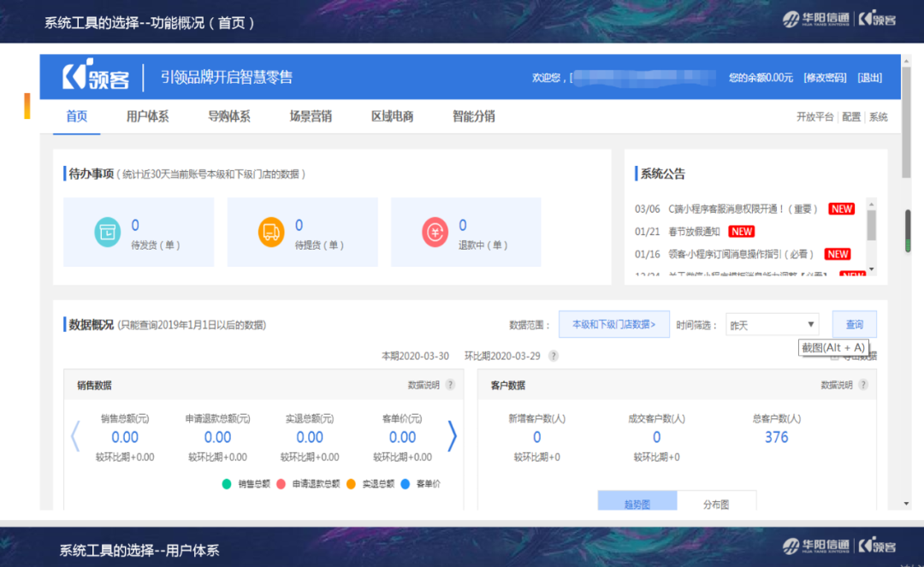Open 本级和下级门店数据 range selector
The height and width of the screenshot is (567, 924).
613,324
